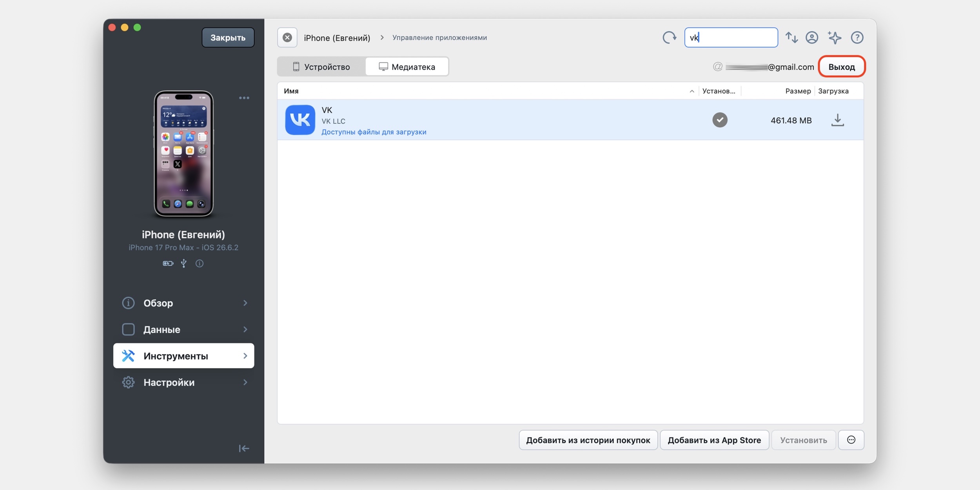Collapse the sidebar with arrow icon
The image size is (980, 490).
(244, 448)
